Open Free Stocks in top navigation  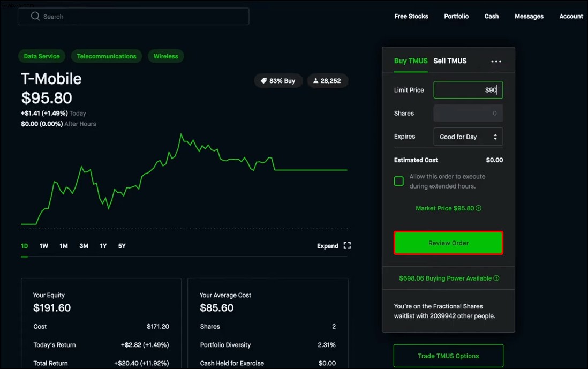(411, 16)
